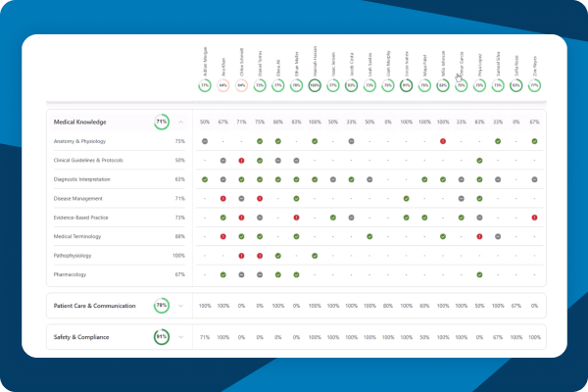Click Chloe Schmidt's gray Pharmacology status icon
This screenshot has width=588, height=392.
coord(241,275)
